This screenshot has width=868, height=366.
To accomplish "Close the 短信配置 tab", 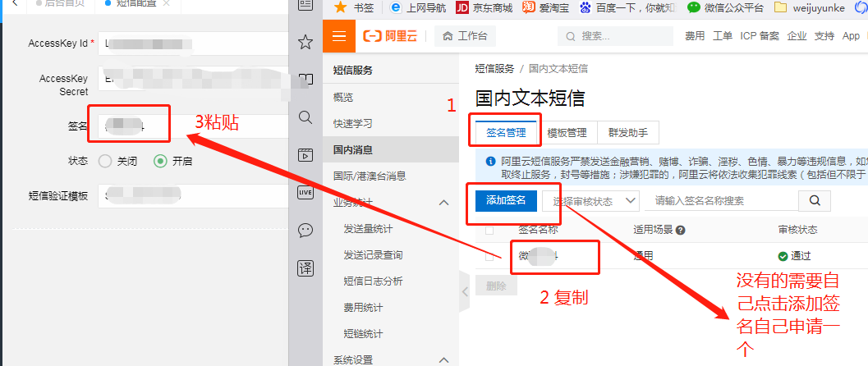I will (x=166, y=3).
